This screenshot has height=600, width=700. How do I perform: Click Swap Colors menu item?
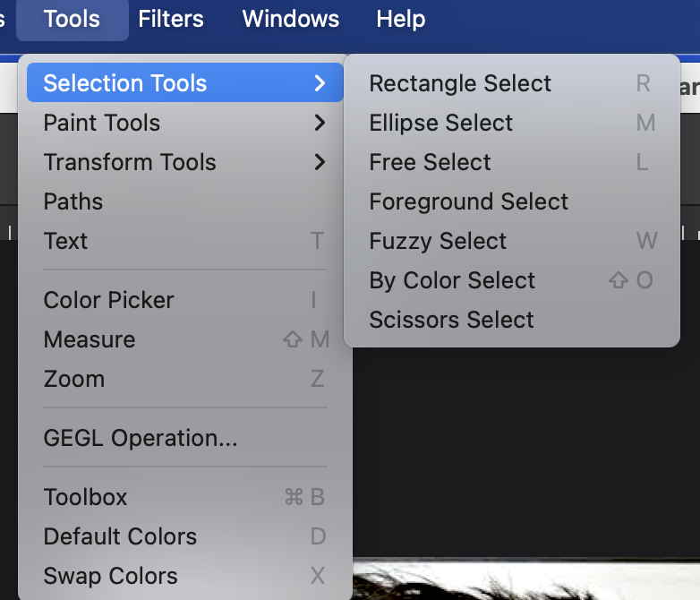click(111, 576)
